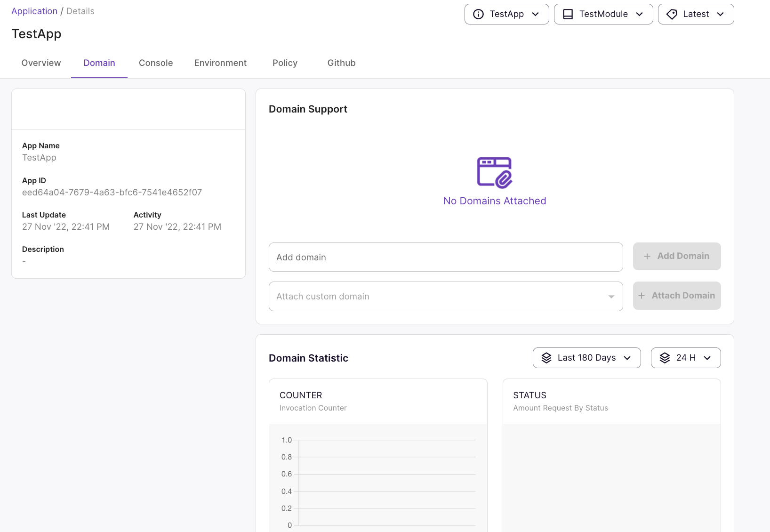Open the TestModule dropdown chevron
Image resolution: width=770 pixels, height=532 pixels.
(x=640, y=14)
